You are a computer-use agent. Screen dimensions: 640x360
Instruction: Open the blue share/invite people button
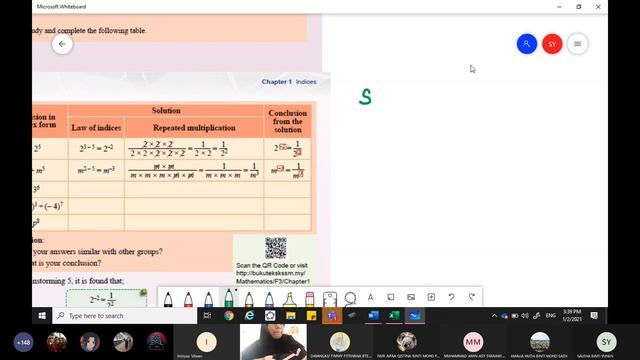pos(527,44)
